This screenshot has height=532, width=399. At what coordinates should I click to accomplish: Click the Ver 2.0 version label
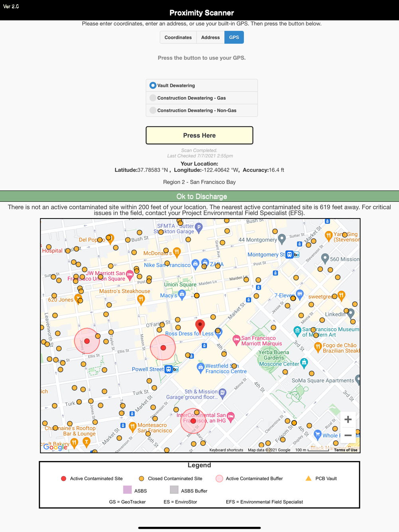pos(11,6)
